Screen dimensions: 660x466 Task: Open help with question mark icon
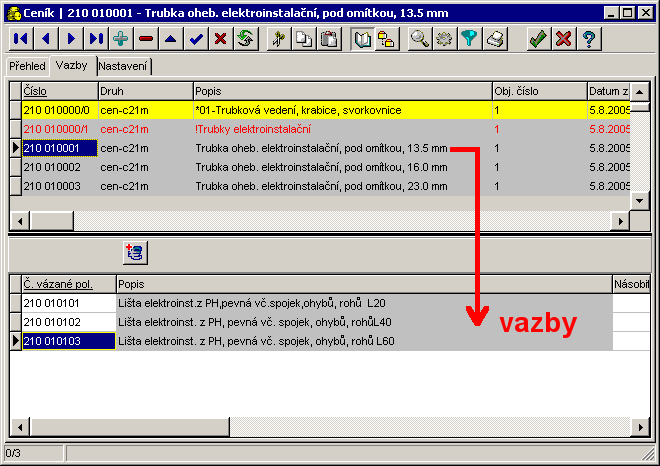(x=589, y=39)
